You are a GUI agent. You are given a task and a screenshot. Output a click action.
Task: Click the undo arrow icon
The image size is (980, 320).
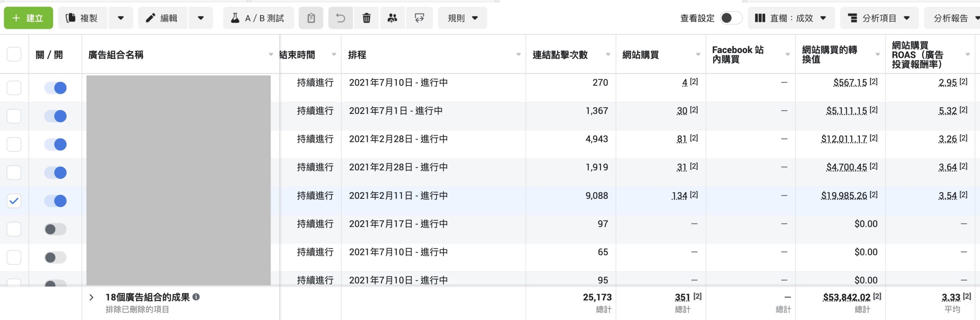[x=341, y=18]
